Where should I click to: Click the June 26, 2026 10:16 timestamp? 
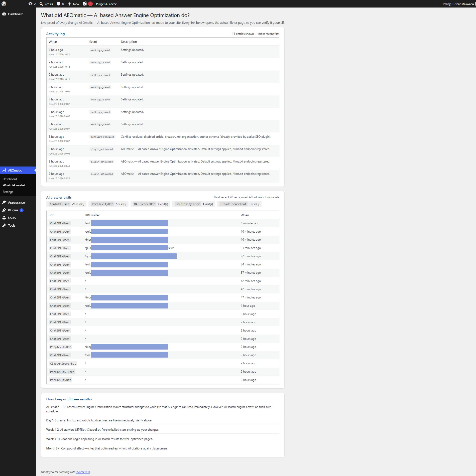(59, 67)
